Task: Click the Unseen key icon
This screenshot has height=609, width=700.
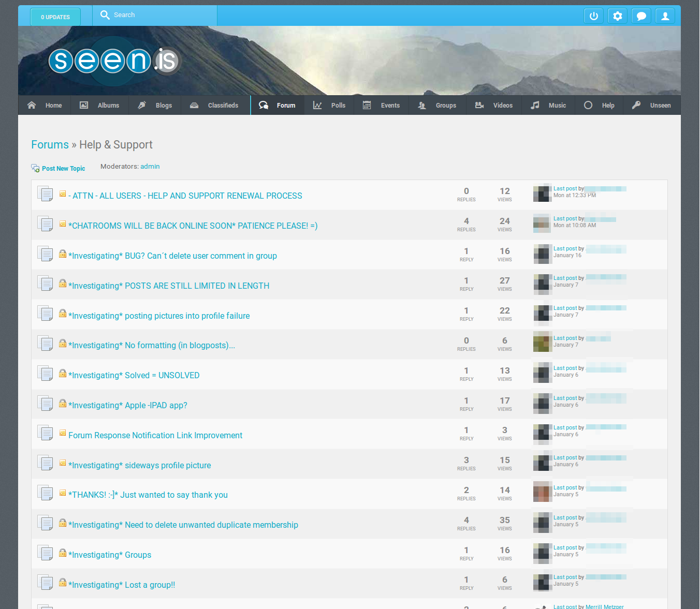Action: (636, 105)
